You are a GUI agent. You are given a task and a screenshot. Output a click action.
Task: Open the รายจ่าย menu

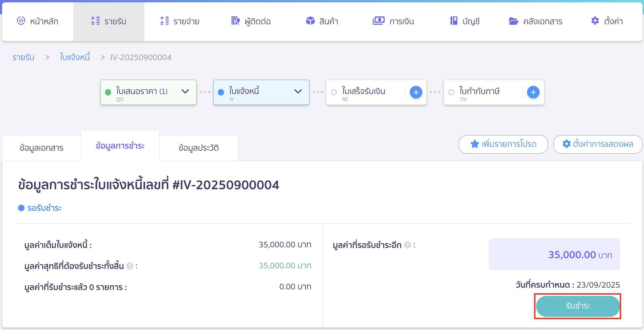click(x=180, y=21)
